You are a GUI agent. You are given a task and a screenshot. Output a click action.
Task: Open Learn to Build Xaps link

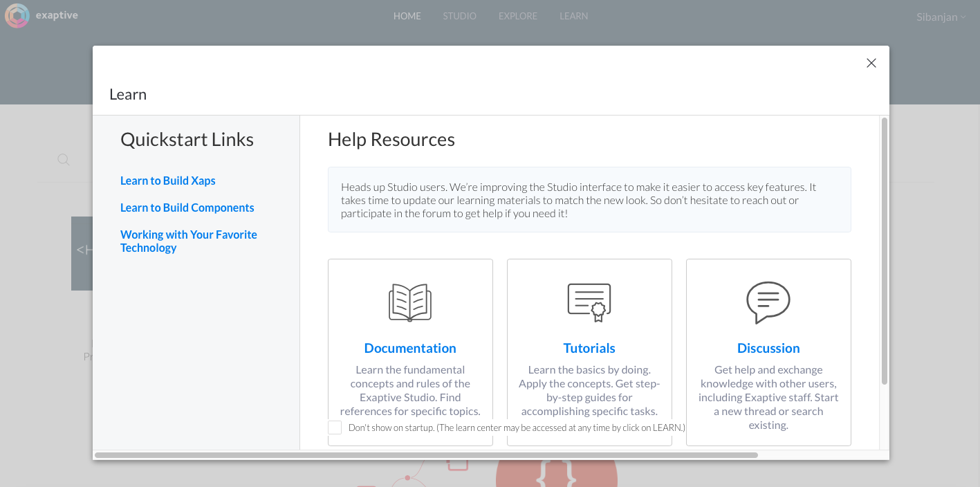(168, 181)
